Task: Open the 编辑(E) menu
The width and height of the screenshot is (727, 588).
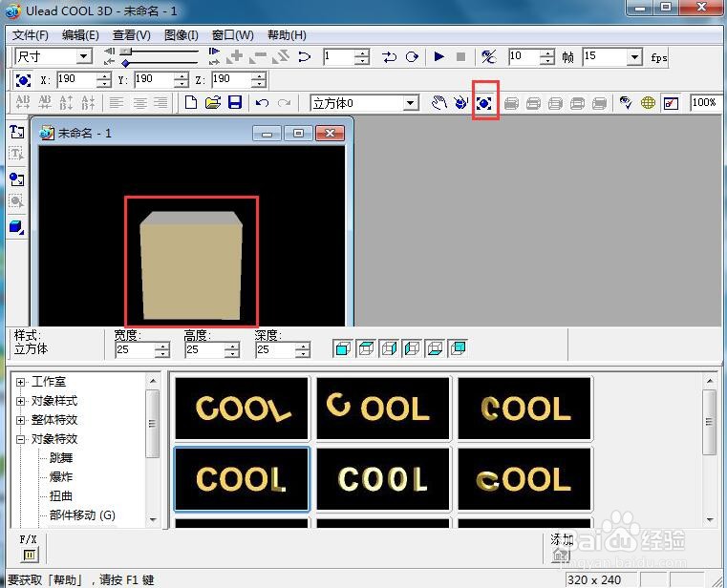Action: [x=80, y=35]
